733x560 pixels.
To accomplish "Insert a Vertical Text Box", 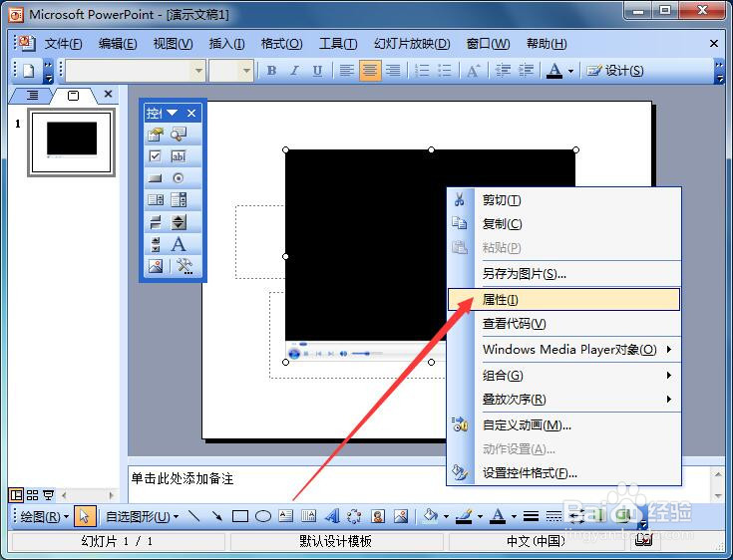I will click(308, 516).
